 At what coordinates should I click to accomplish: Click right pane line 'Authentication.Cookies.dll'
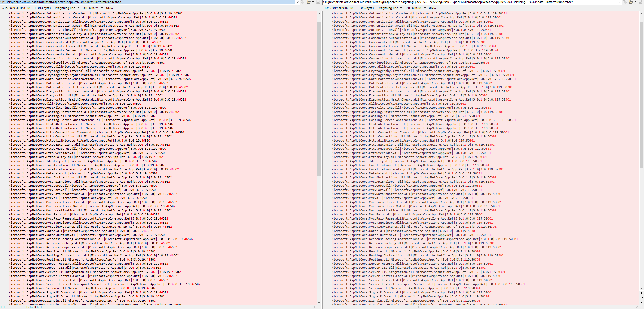[419, 13]
